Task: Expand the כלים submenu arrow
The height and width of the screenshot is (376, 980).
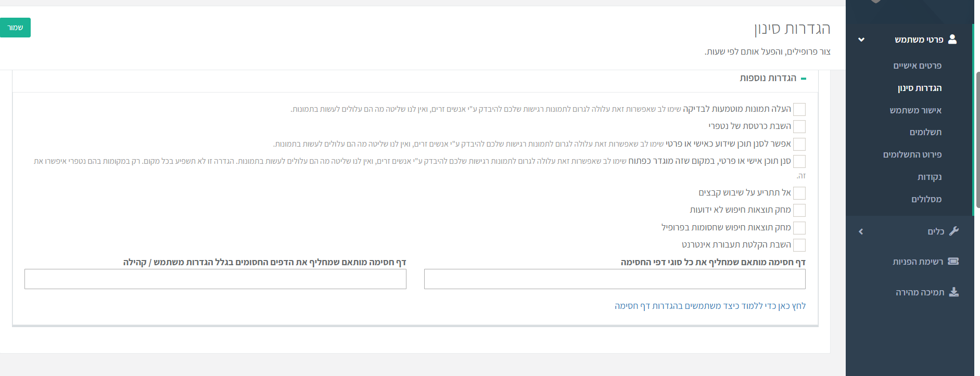Action: [x=861, y=231]
